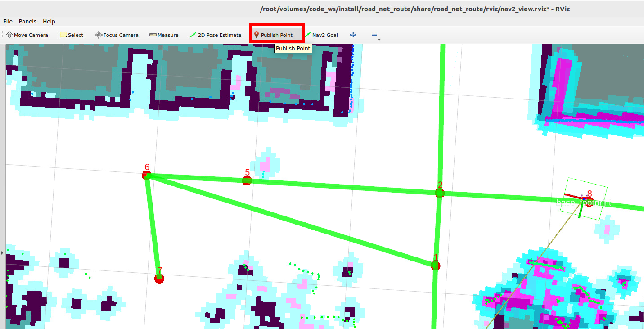Click road network node 6
This screenshot has width=644, height=329.
click(147, 176)
